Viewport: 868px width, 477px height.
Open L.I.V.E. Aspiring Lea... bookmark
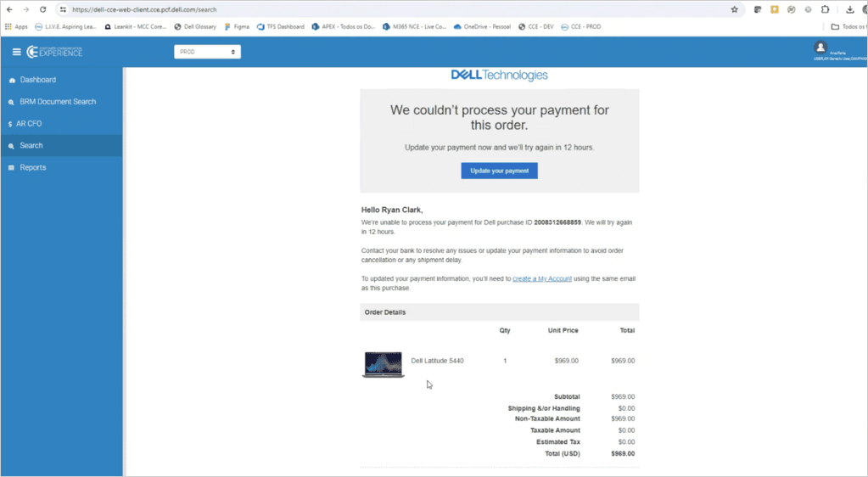click(x=65, y=26)
